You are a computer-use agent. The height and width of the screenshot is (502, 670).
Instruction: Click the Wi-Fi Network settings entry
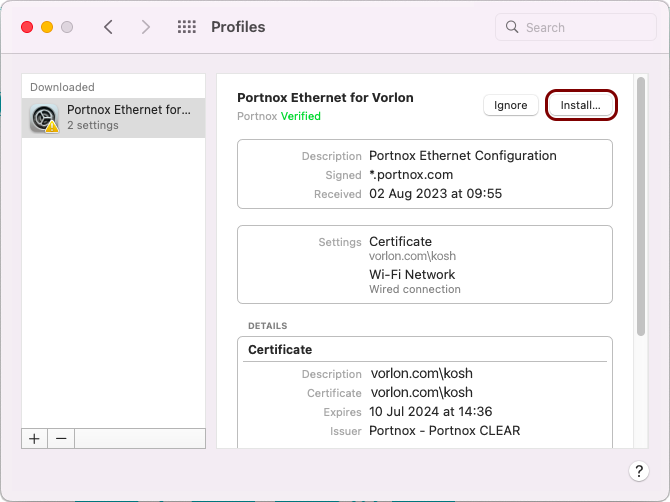(x=412, y=274)
